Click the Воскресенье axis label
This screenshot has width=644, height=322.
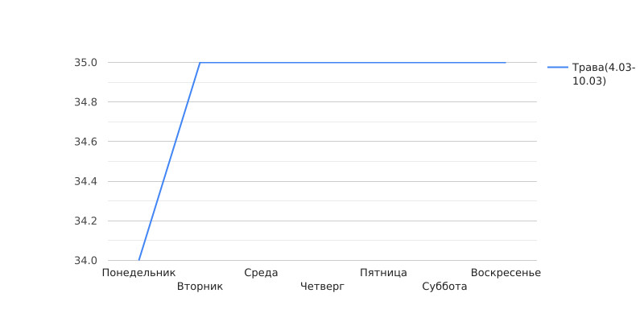tap(506, 273)
